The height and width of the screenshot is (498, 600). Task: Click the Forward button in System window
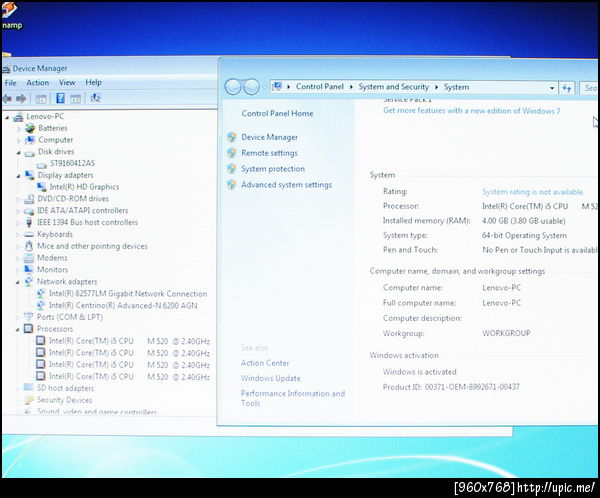coord(251,87)
